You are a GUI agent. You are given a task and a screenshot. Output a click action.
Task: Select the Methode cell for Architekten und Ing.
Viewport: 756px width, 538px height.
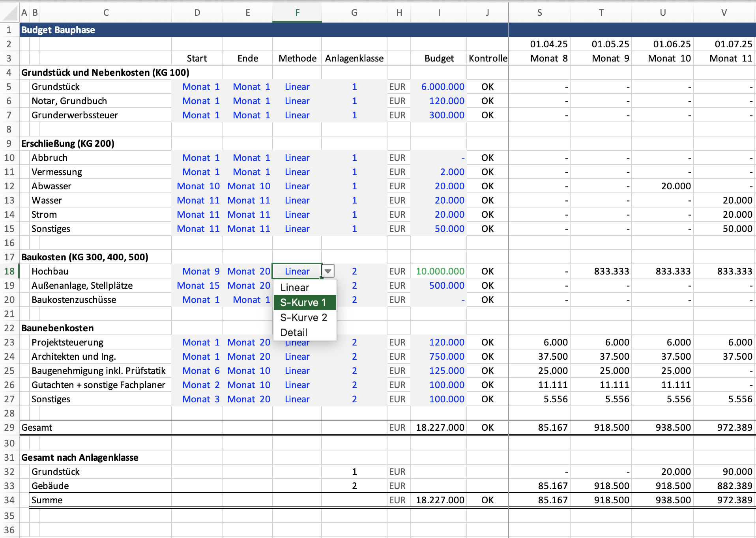pyautogui.click(x=297, y=357)
